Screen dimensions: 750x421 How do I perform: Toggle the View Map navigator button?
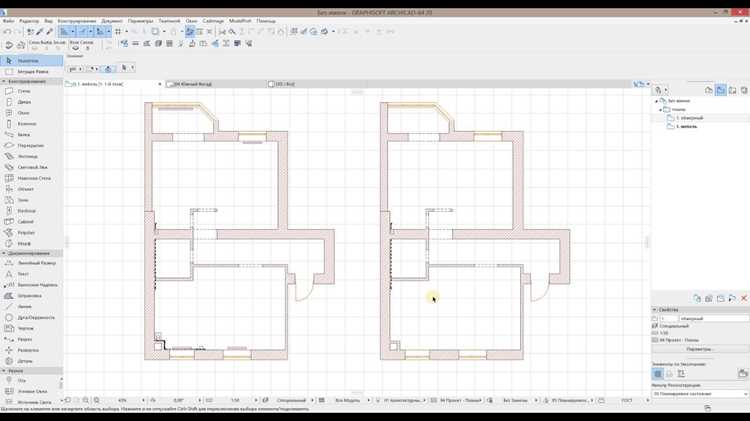click(720, 90)
